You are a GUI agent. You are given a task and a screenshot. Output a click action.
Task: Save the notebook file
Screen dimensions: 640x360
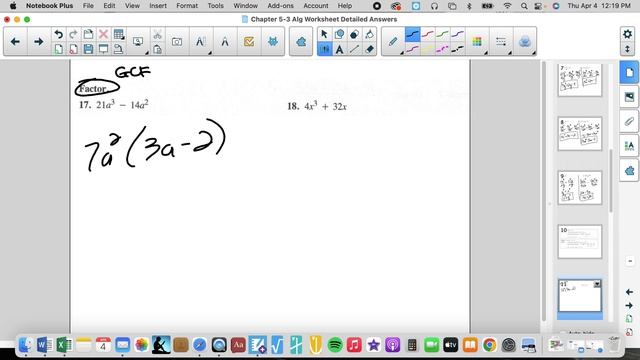[x=88, y=49]
